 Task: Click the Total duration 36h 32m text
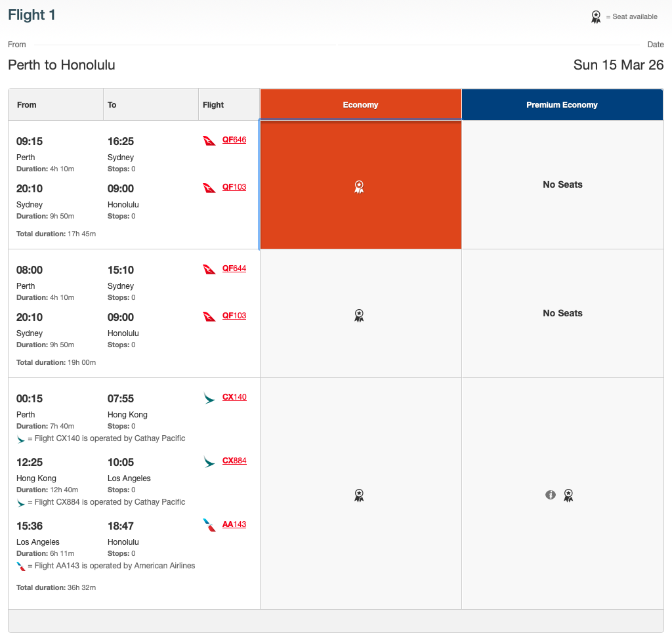[56, 587]
